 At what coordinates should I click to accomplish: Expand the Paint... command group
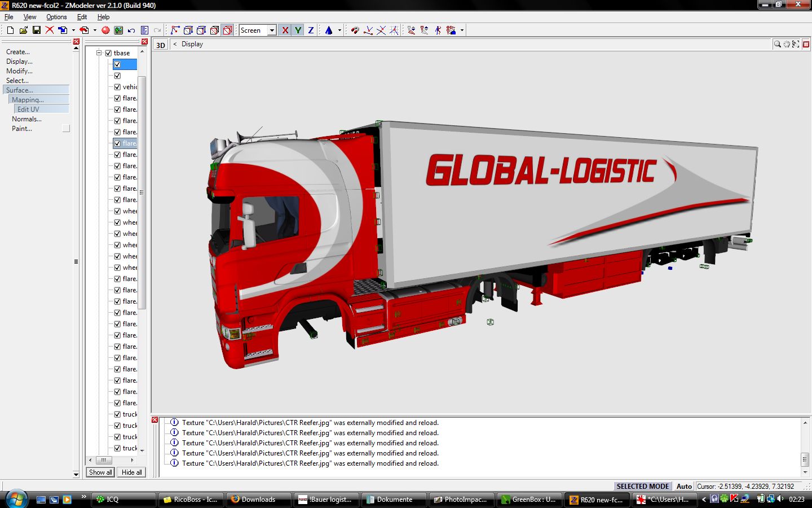point(22,129)
